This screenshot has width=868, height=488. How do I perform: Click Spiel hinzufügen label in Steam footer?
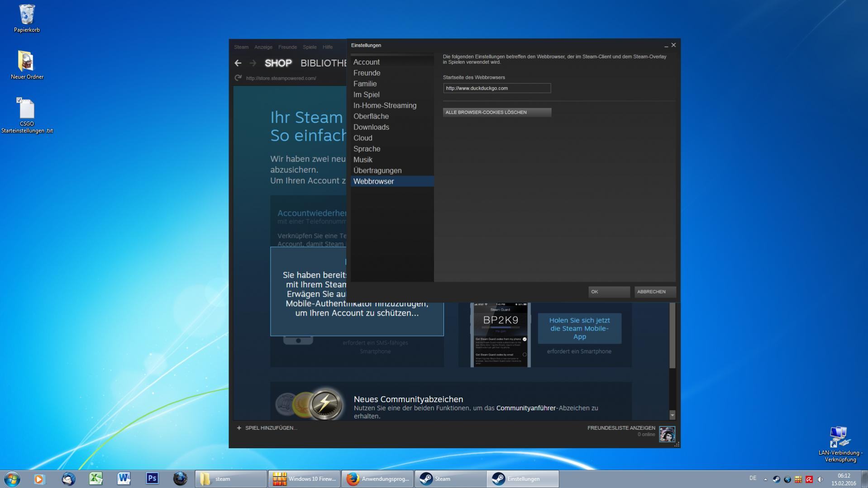click(271, 428)
